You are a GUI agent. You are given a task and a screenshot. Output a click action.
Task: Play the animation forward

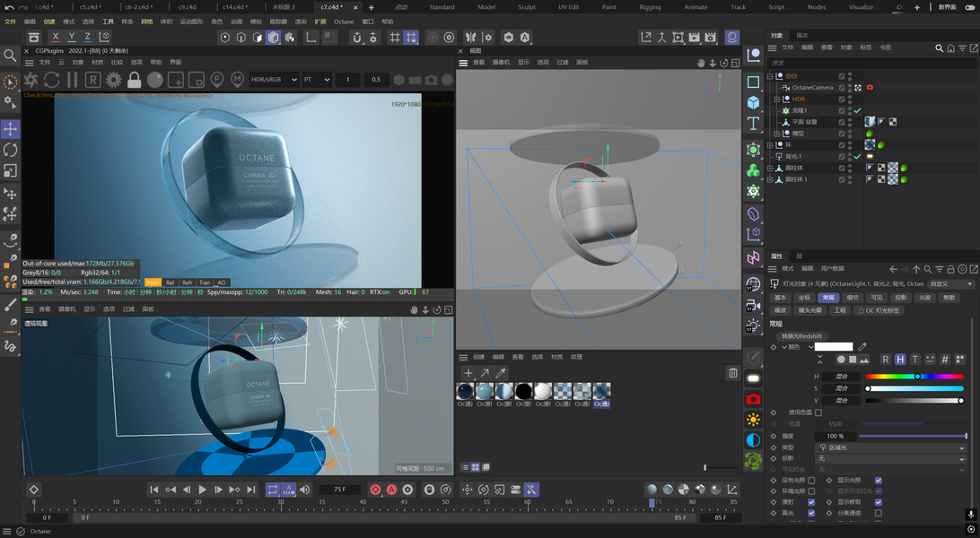click(x=203, y=490)
